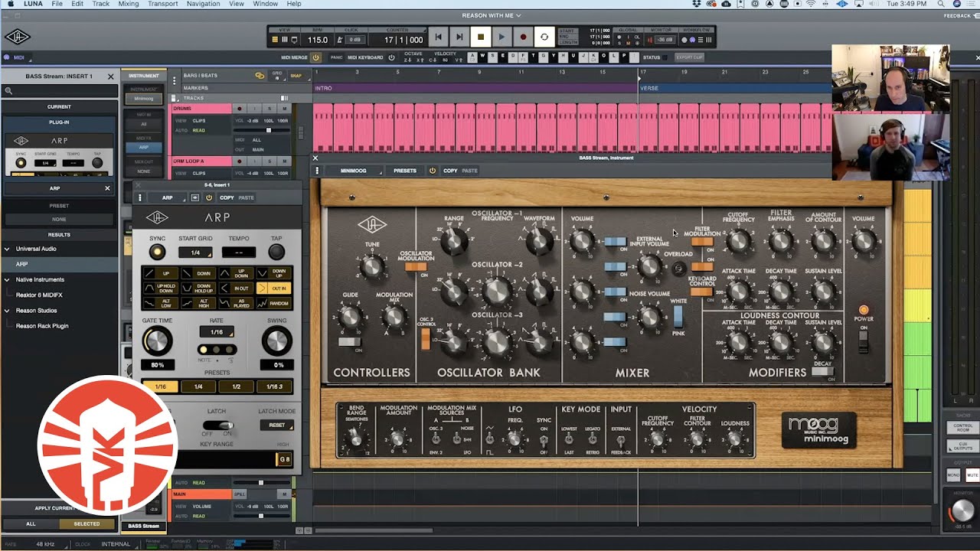This screenshot has width=980, height=551.
Task: Toggle the MIDI Keyboard power icon
Action: point(391,57)
